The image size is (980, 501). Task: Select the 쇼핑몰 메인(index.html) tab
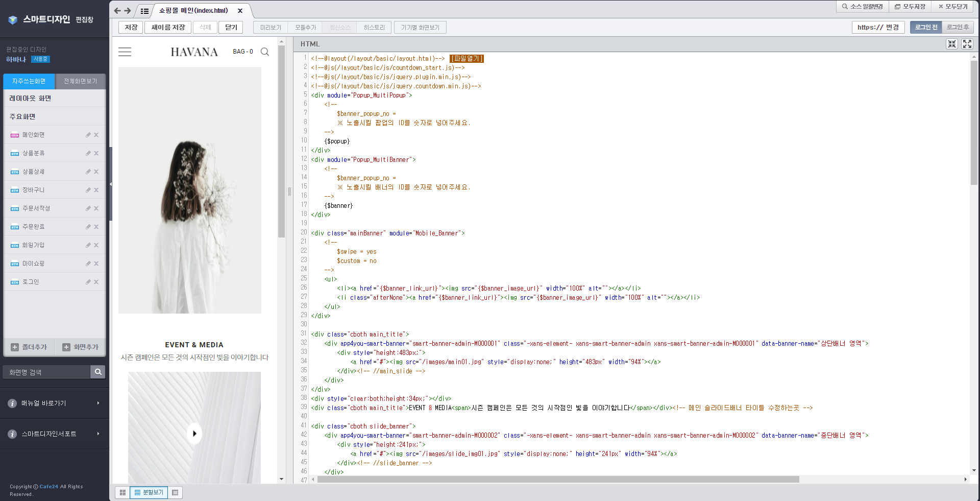click(x=193, y=10)
